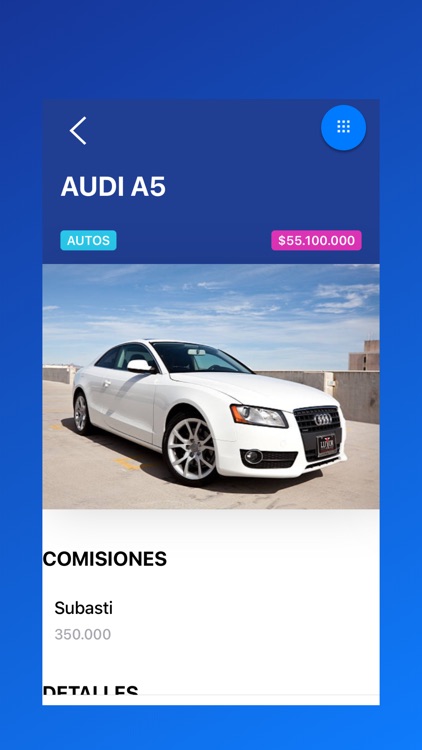Click the car's front alloy wheel
This screenshot has width=422, height=750.
tap(191, 448)
